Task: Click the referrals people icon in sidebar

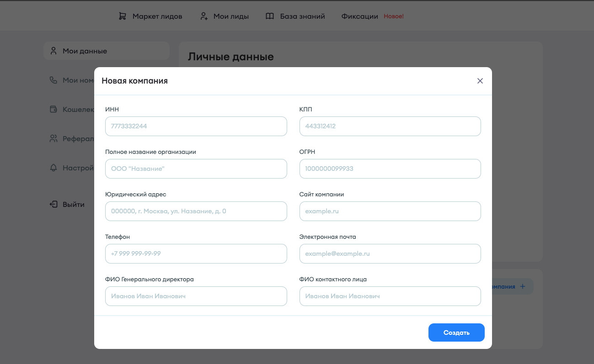Action: pyautogui.click(x=54, y=139)
